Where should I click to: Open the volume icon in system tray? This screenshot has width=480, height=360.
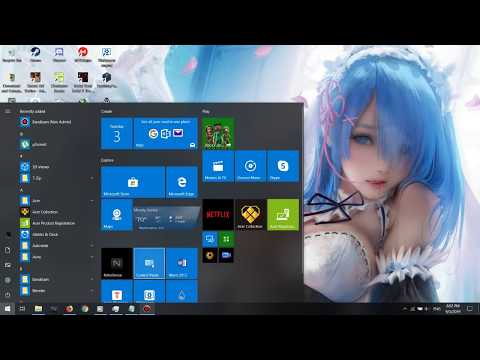point(427,309)
